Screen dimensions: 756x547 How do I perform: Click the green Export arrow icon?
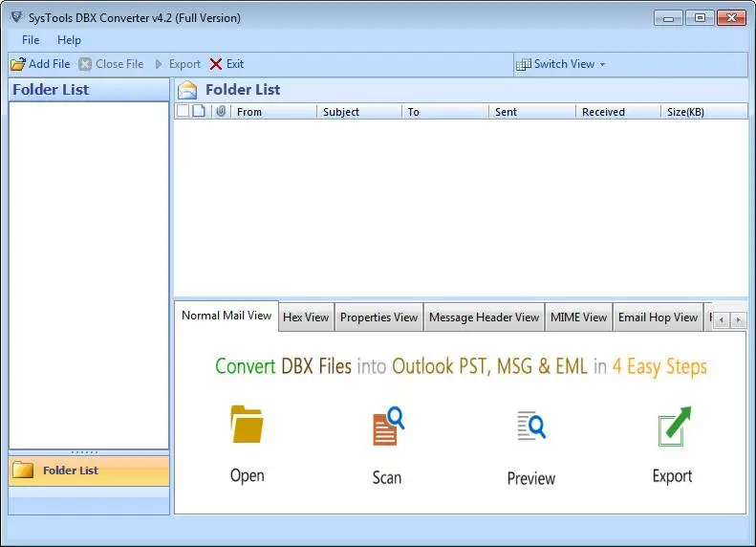point(675,427)
